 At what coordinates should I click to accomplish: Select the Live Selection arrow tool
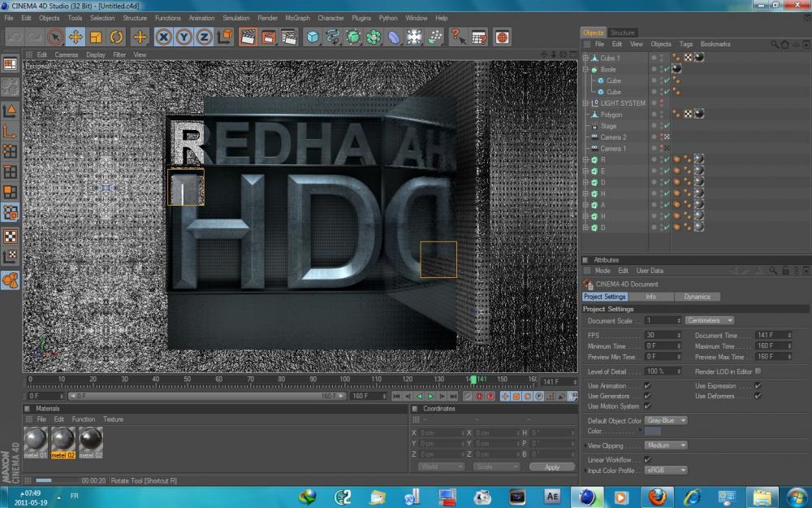[x=54, y=37]
